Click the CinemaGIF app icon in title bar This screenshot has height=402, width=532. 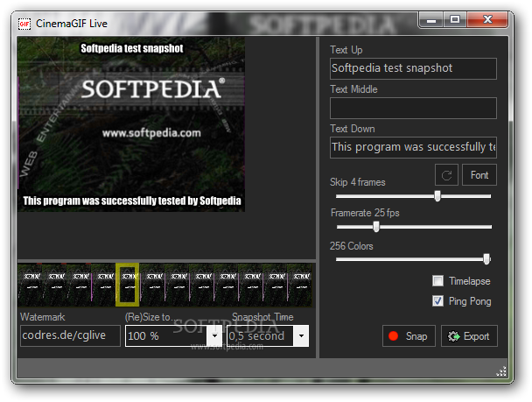pos(24,24)
